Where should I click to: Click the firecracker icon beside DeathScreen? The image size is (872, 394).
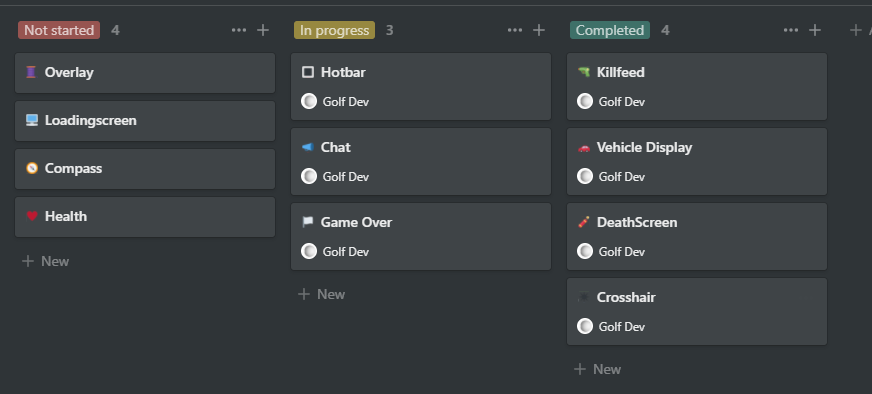tap(583, 222)
